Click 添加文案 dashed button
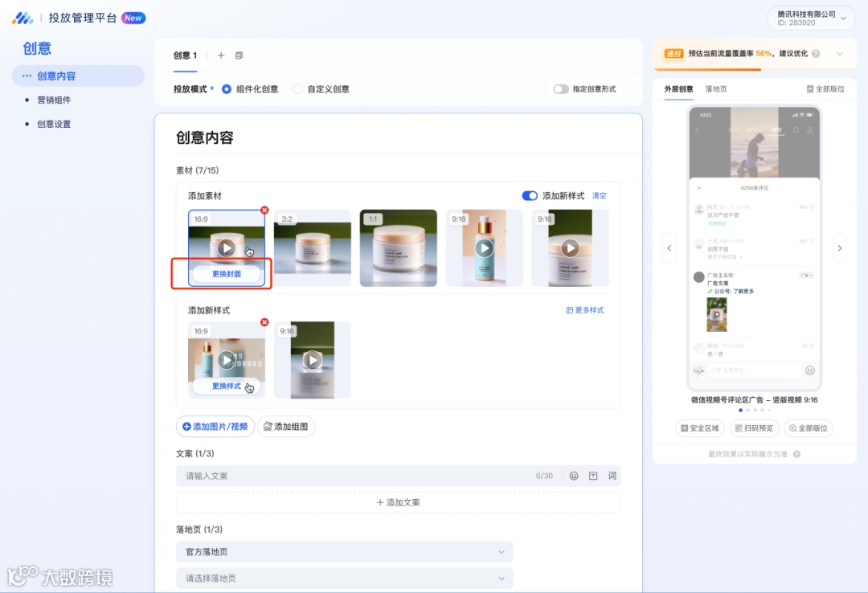Screen dimensions: 868x593 point(398,503)
